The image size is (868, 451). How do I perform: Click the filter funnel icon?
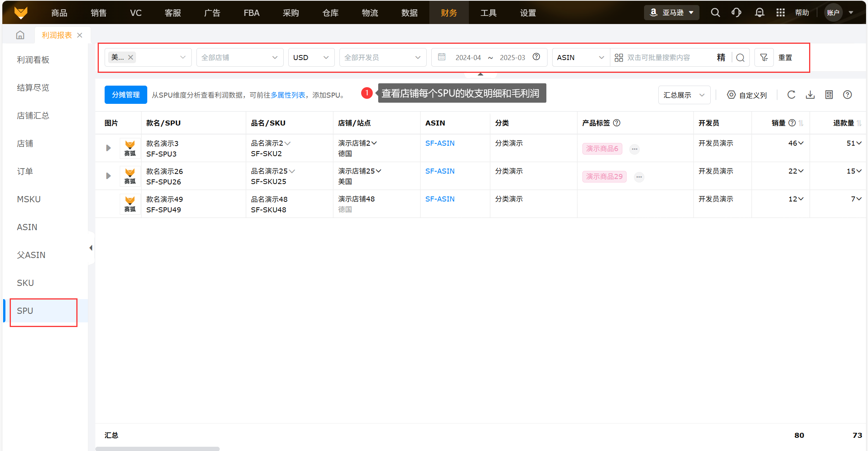[764, 58]
